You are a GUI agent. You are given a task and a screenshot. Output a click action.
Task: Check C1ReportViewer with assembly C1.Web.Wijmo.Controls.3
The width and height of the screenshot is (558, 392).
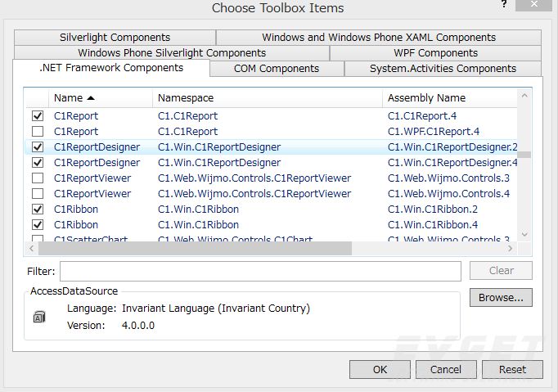(x=38, y=178)
